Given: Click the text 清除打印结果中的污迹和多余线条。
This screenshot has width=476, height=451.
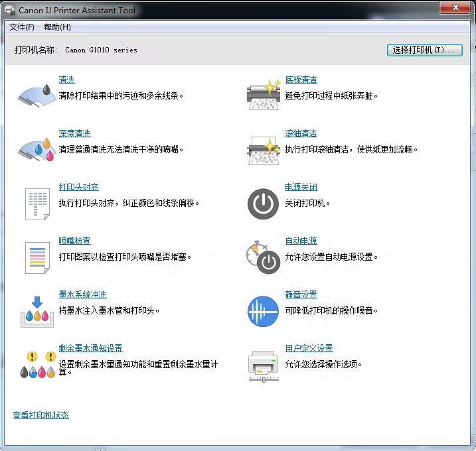Looking at the screenshot, I should tap(121, 96).
